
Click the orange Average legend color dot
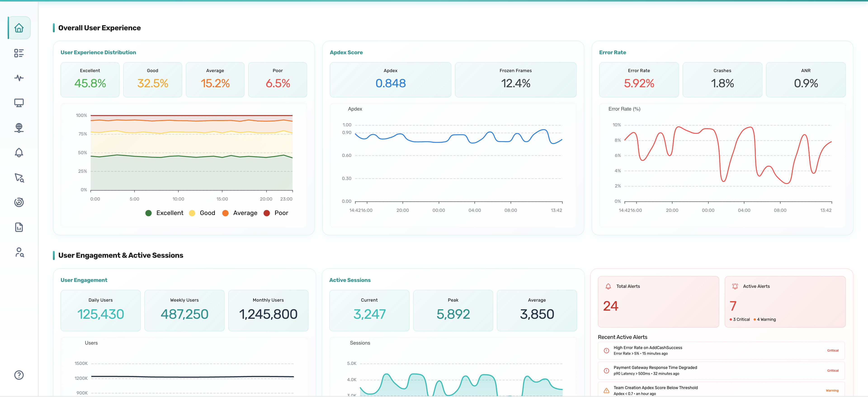point(225,213)
